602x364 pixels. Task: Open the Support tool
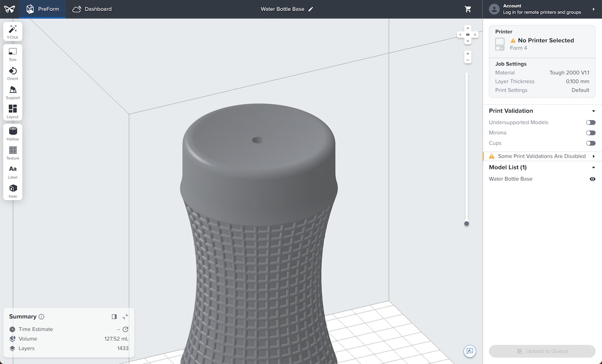13,90
